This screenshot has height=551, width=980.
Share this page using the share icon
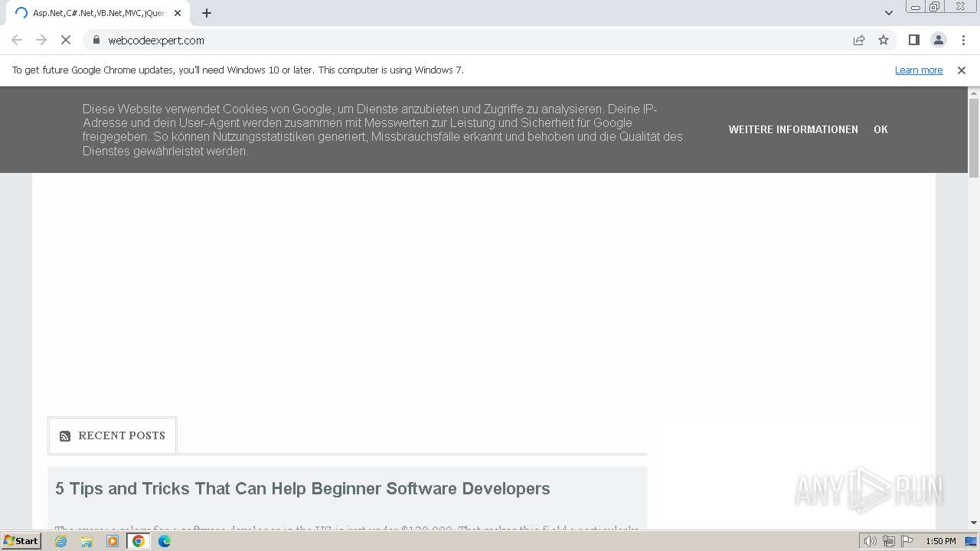(x=859, y=40)
